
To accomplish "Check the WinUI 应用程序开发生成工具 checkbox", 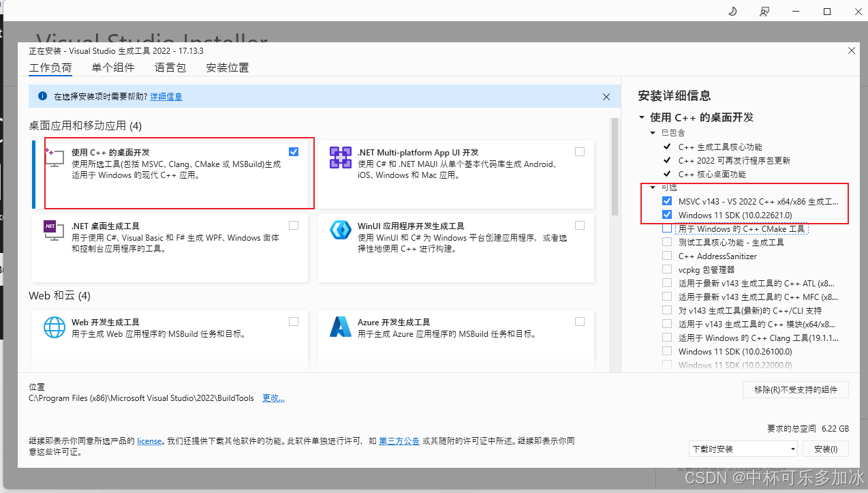I will [x=580, y=225].
